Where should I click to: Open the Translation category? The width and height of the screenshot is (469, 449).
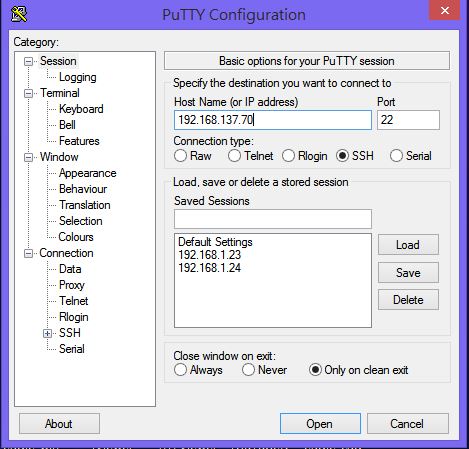pos(85,205)
